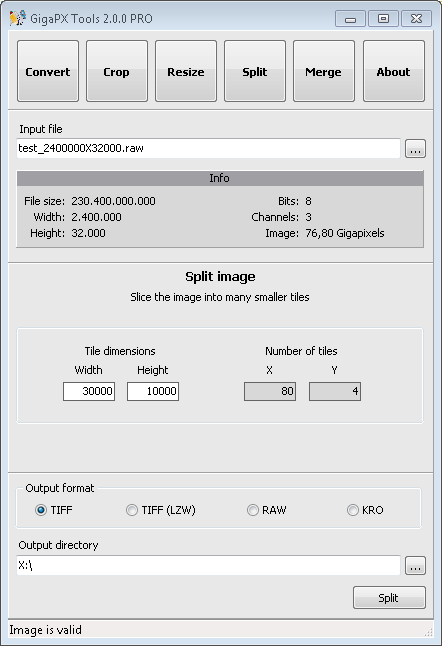Image resolution: width=442 pixels, height=646 pixels.
Task: Click the Info panel header
Action: coord(220,178)
